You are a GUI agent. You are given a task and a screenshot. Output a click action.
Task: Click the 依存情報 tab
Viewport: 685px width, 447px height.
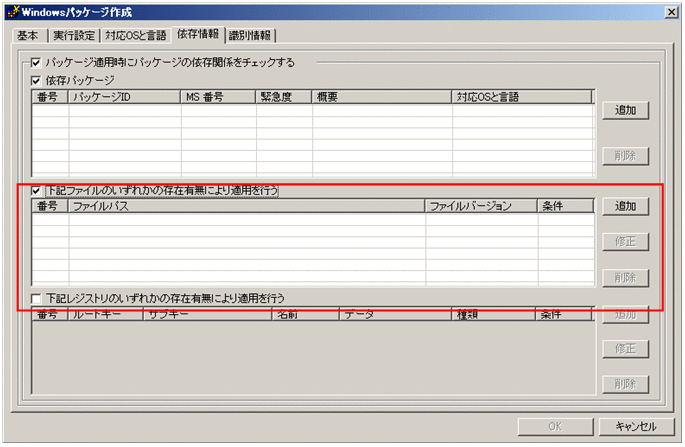pyautogui.click(x=196, y=35)
